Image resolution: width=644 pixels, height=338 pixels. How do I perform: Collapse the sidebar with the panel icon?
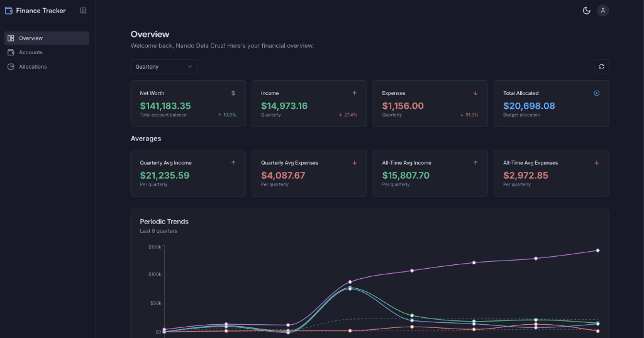[x=84, y=11]
